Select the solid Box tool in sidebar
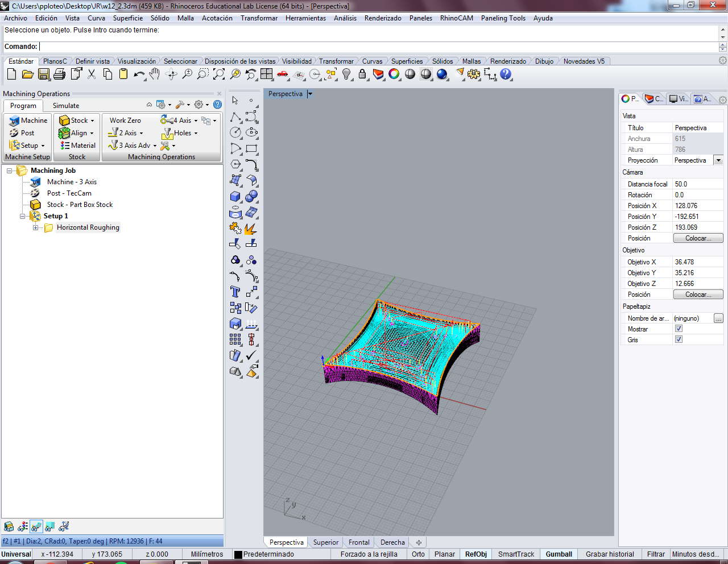Viewport: 728px width, 564px height. tap(235, 196)
